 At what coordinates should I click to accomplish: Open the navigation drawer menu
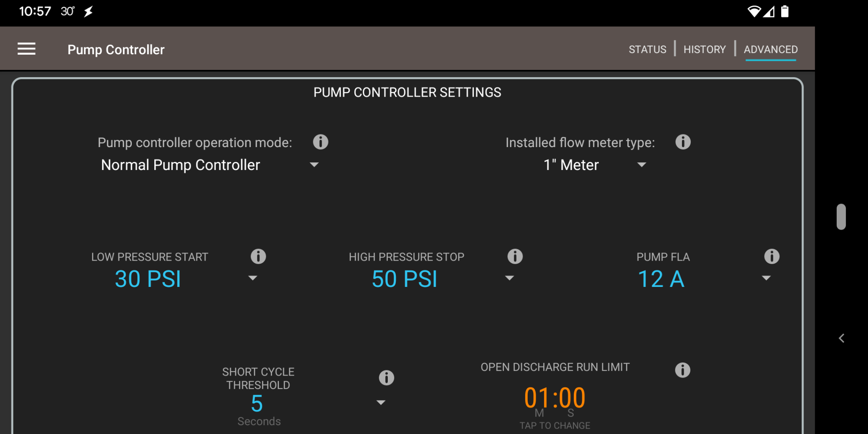tap(26, 49)
